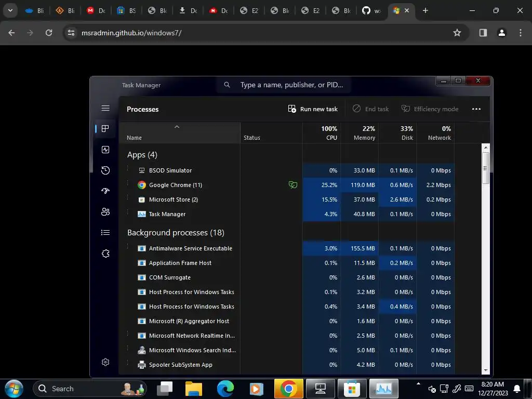Click the browser address bar URL
This screenshot has width=532, height=399.
[131, 33]
